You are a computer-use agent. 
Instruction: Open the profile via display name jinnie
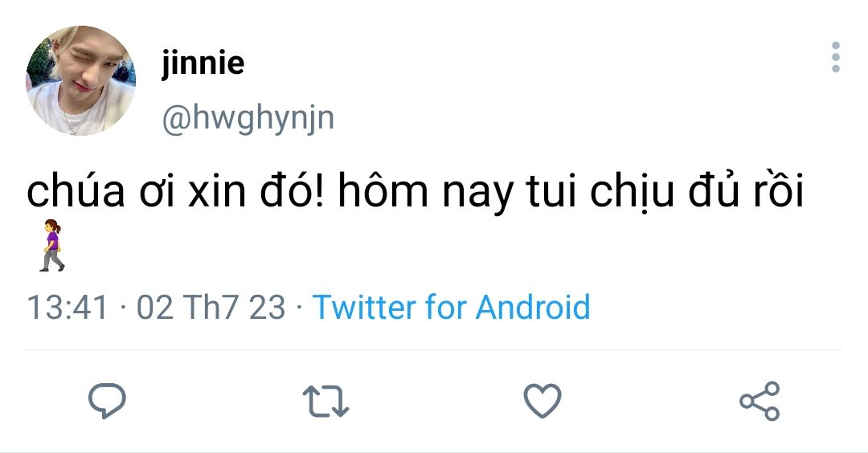(x=203, y=63)
